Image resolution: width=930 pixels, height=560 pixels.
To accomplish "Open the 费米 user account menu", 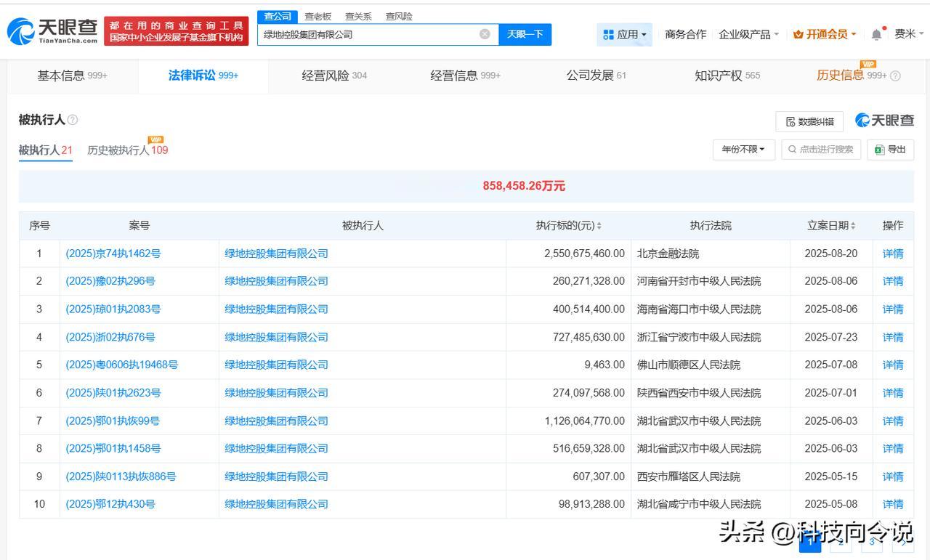I will [x=909, y=34].
